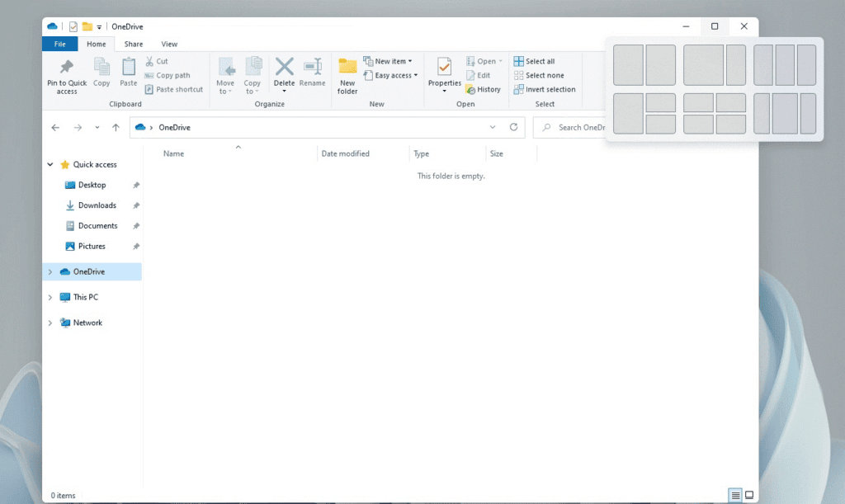Refresh the OneDrive folder
The width and height of the screenshot is (845, 504).
pyautogui.click(x=513, y=127)
